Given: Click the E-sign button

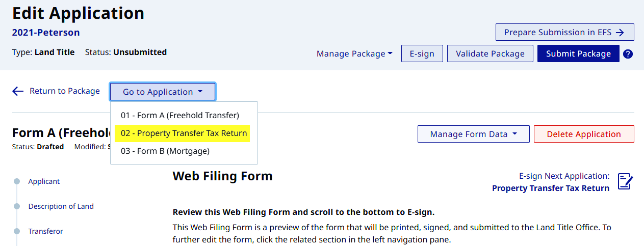Looking at the screenshot, I should click(422, 53).
